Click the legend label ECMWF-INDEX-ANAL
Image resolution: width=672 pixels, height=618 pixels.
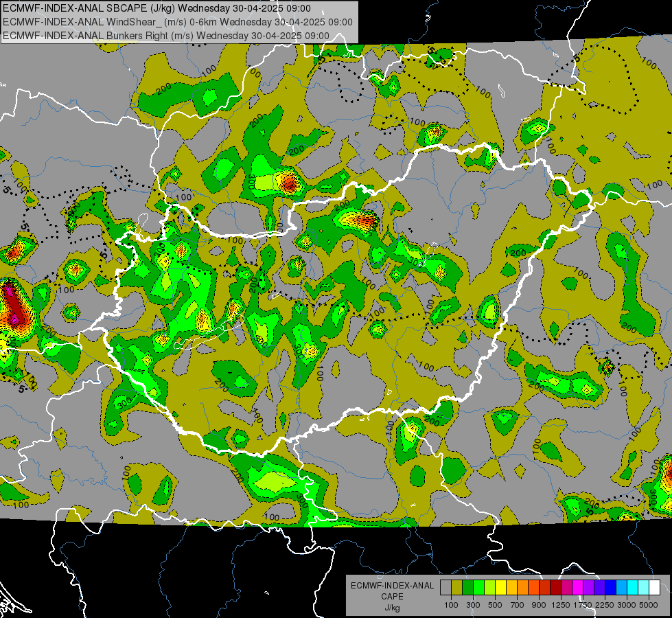[x=392, y=586]
